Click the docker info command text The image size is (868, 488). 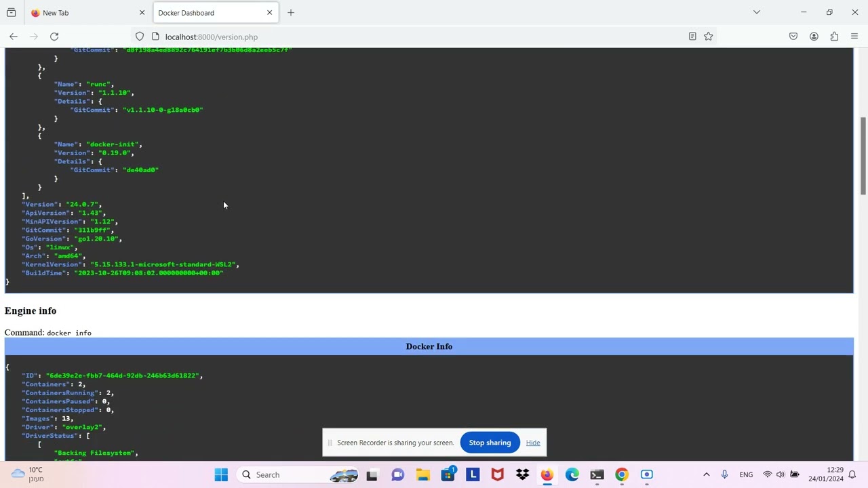click(69, 333)
